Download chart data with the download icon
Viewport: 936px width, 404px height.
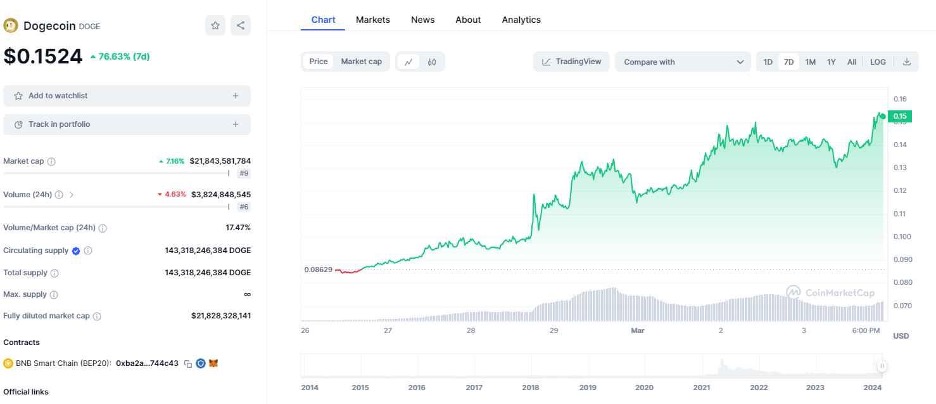tap(907, 62)
